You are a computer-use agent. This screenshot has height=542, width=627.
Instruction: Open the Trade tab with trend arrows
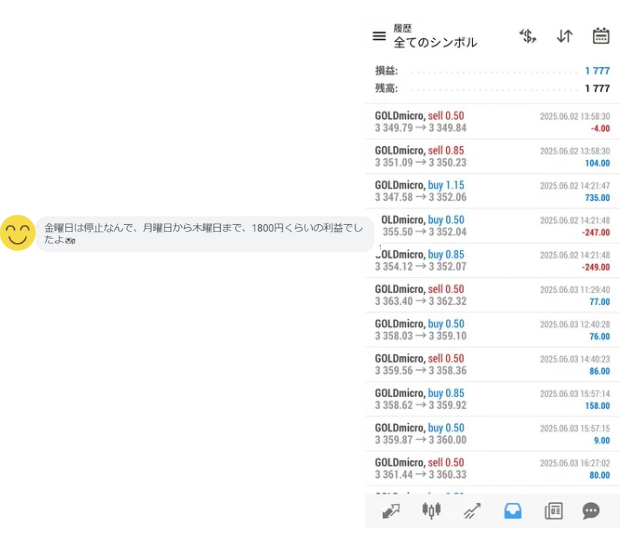click(472, 511)
